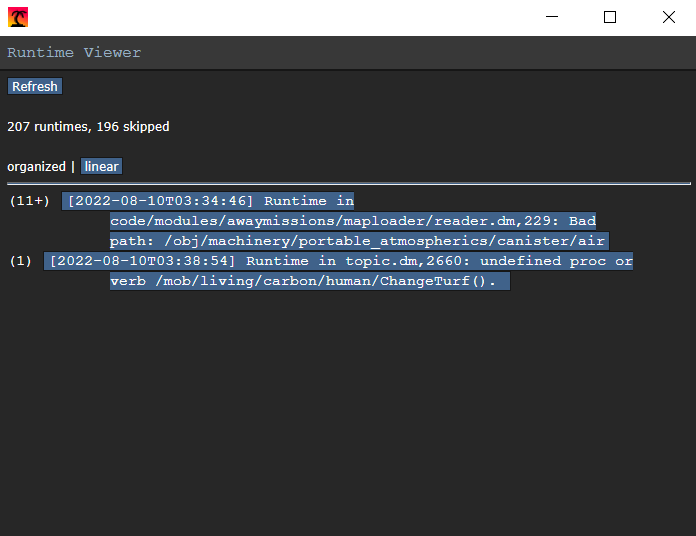Click the 2022-08-10T03:38:54 timestamp
The width and height of the screenshot is (696, 536).
click(142, 261)
